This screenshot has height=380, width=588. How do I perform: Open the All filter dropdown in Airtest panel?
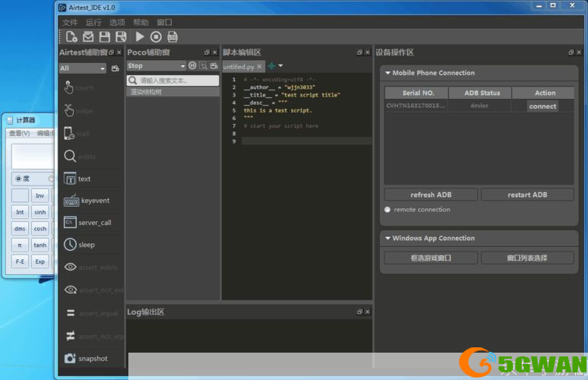click(x=83, y=68)
